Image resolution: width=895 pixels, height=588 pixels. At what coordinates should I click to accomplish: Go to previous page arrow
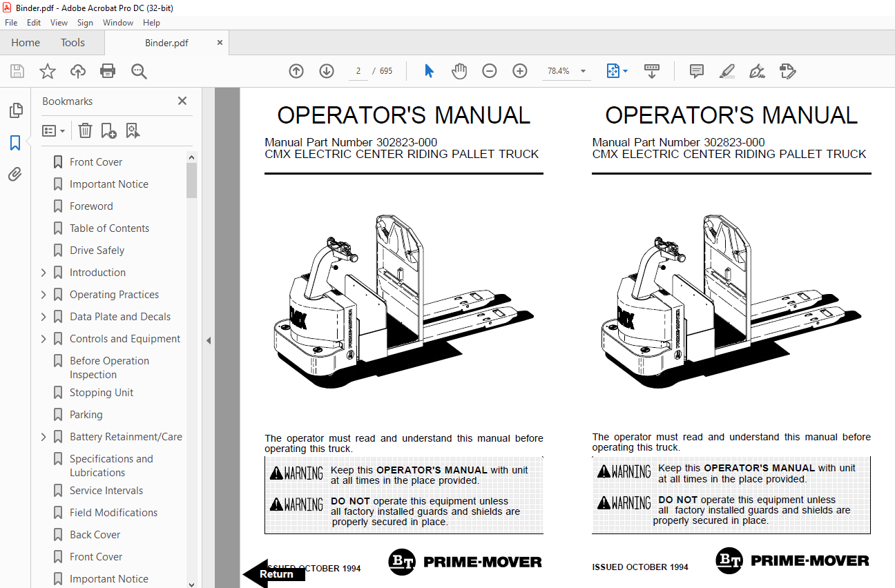pyautogui.click(x=296, y=71)
